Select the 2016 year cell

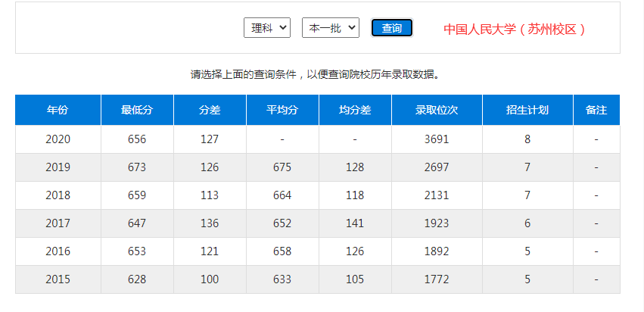(x=58, y=251)
